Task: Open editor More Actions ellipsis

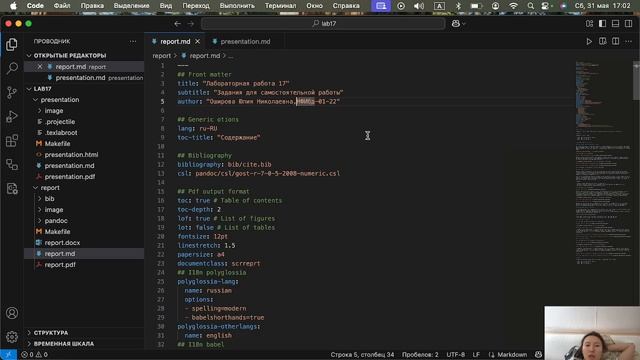Action: (x=629, y=41)
